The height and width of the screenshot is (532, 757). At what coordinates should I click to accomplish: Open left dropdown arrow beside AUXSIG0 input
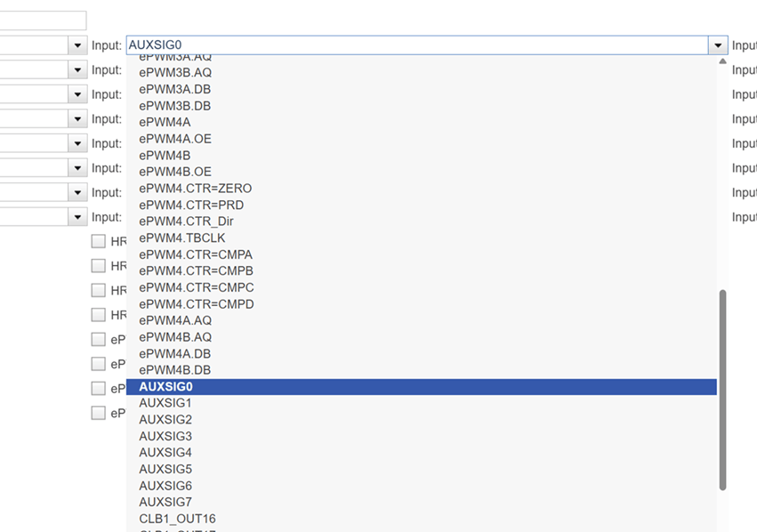77,45
